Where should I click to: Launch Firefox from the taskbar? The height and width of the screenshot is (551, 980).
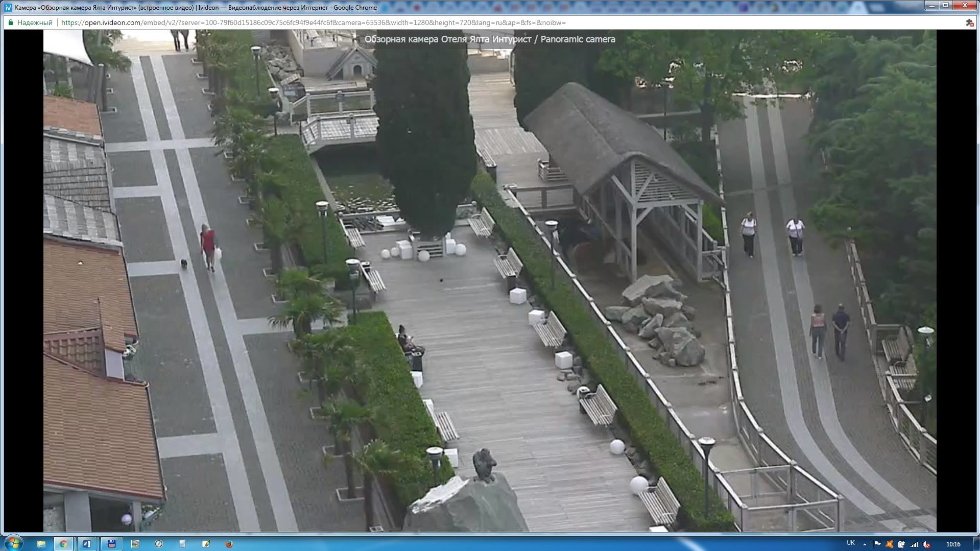[x=229, y=544]
